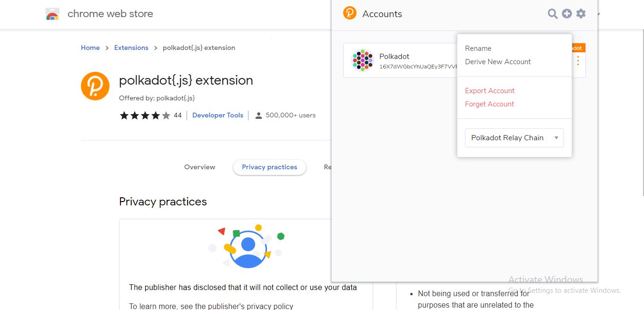The image size is (644, 310).
Task: Switch to the Overview tab
Action: coord(200,167)
